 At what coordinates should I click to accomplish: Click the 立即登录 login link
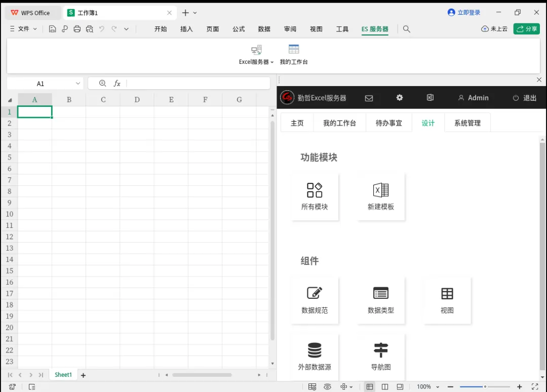point(464,13)
